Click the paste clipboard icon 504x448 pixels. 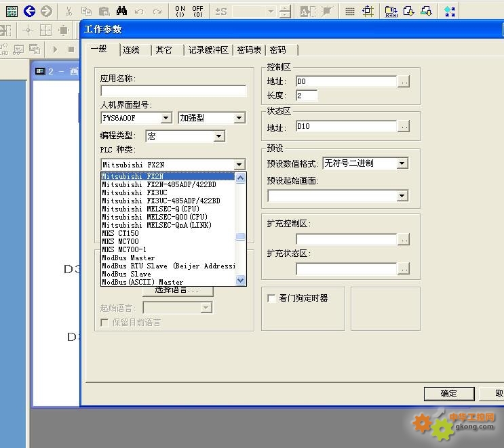[x=104, y=12]
